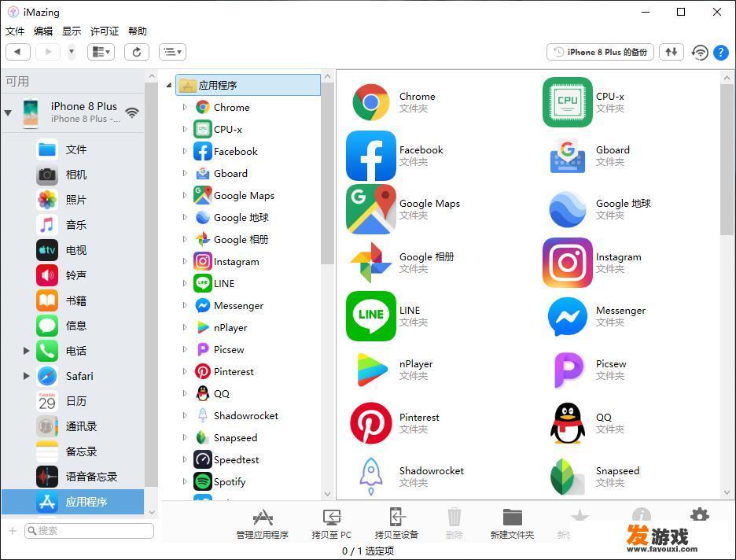Expand the Spotify tree node
The width and height of the screenshot is (736, 560).
(185, 481)
